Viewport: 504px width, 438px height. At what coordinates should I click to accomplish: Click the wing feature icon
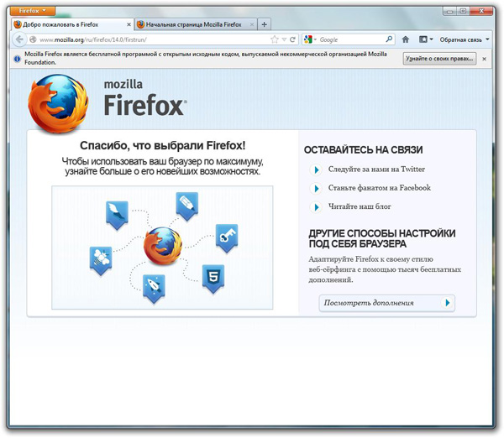tap(117, 216)
